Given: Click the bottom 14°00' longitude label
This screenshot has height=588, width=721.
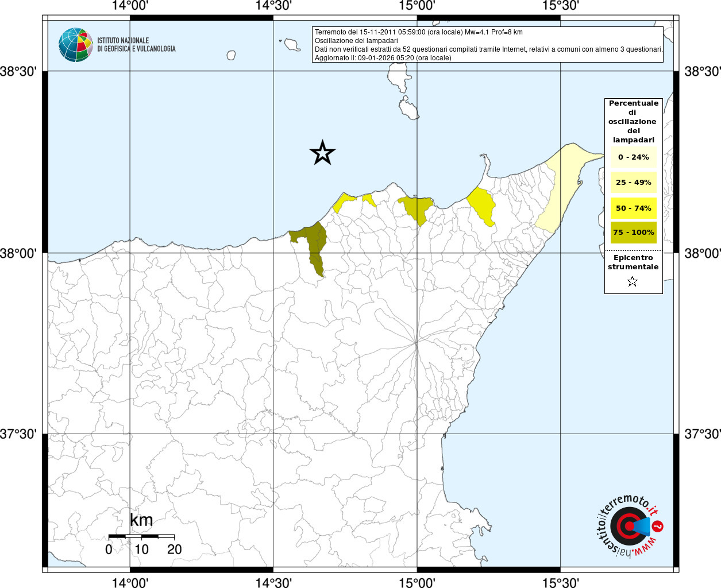Looking at the screenshot, I should pos(130,582).
